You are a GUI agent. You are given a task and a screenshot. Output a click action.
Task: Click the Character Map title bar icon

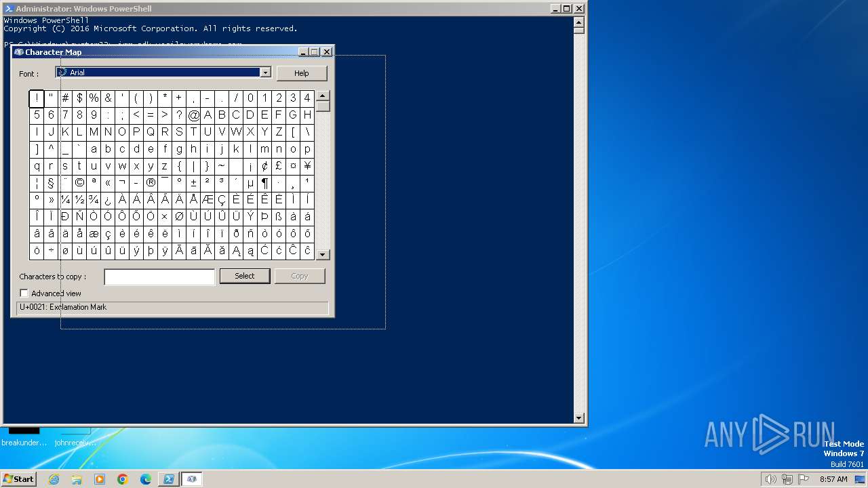tap(19, 52)
